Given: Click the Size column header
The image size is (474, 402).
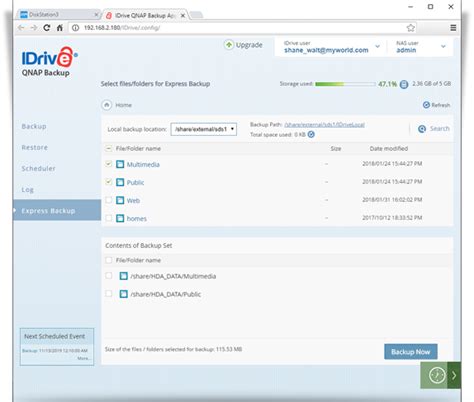Looking at the screenshot, I should [x=336, y=148].
